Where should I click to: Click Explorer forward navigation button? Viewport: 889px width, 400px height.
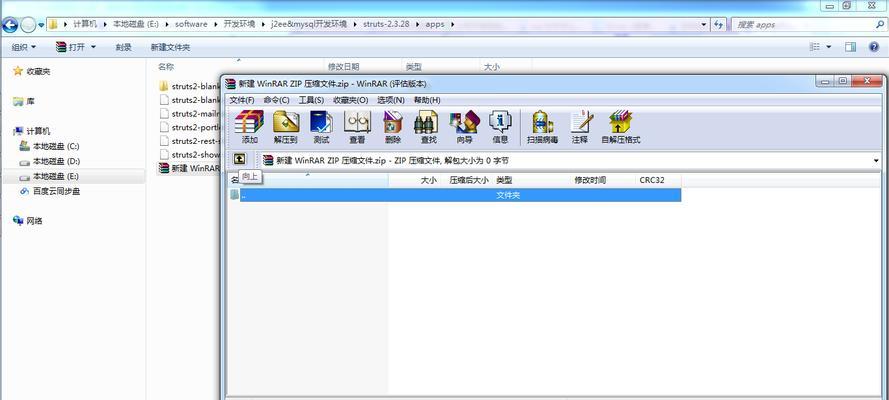tap(28, 25)
